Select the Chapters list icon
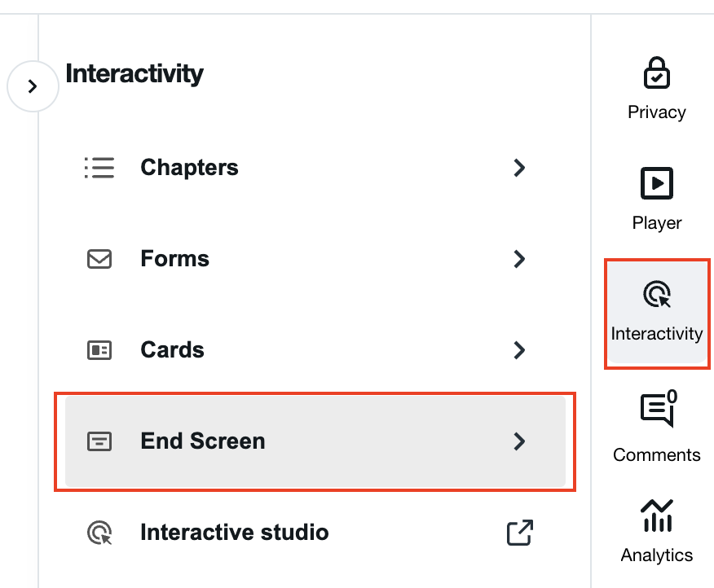 99,168
